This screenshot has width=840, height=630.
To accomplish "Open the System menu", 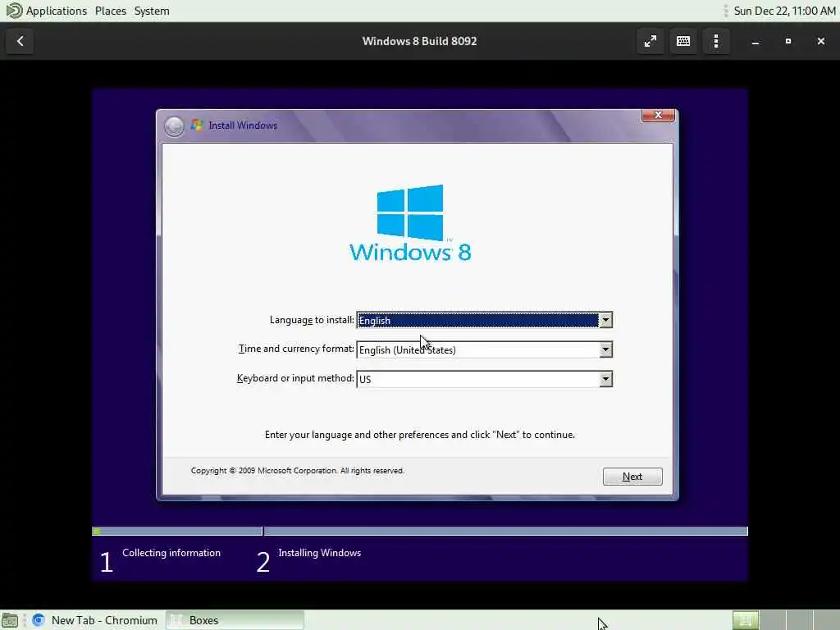I will tap(152, 11).
